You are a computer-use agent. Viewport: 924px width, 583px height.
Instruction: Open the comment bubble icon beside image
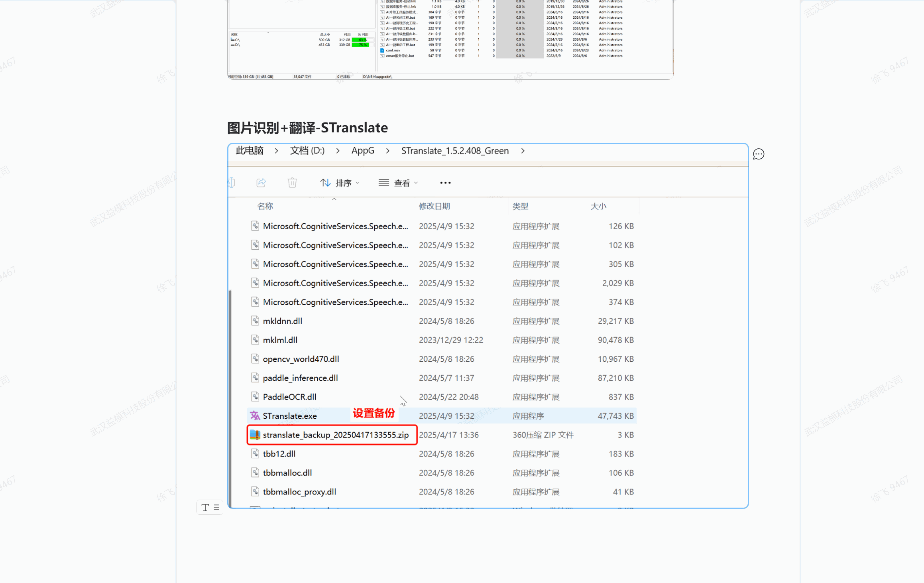coord(758,154)
